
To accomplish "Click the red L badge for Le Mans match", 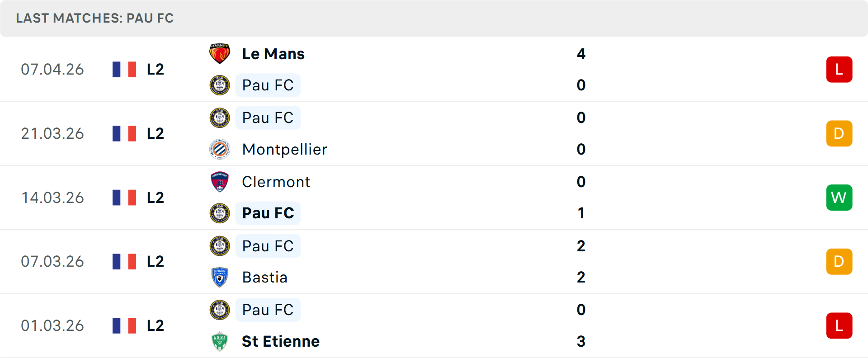I will coord(839,70).
